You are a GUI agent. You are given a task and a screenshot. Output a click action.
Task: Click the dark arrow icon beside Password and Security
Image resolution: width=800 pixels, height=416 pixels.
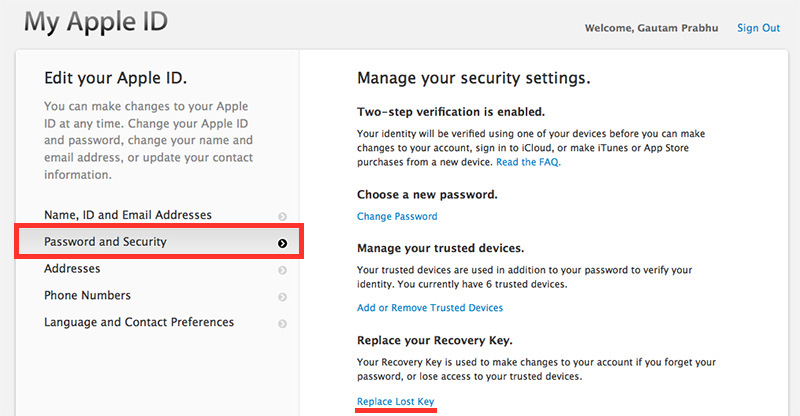pos(283,243)
